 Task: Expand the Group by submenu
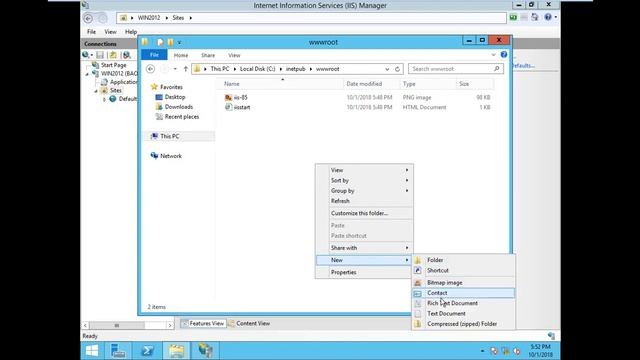point(364,191)
